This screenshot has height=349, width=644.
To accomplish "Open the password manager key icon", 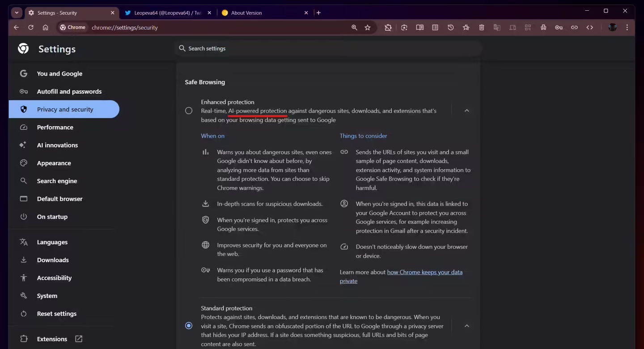I will coord(559,28).
